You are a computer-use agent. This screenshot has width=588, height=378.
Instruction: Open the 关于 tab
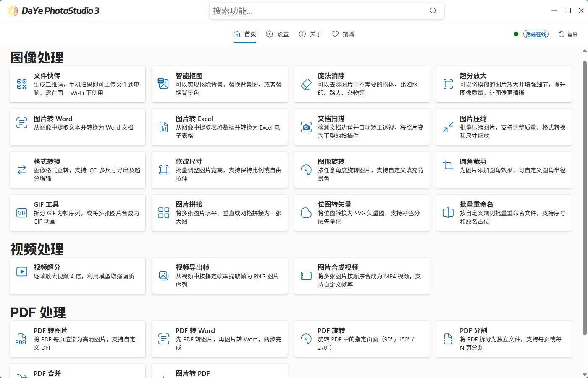(x=310, y=34)
